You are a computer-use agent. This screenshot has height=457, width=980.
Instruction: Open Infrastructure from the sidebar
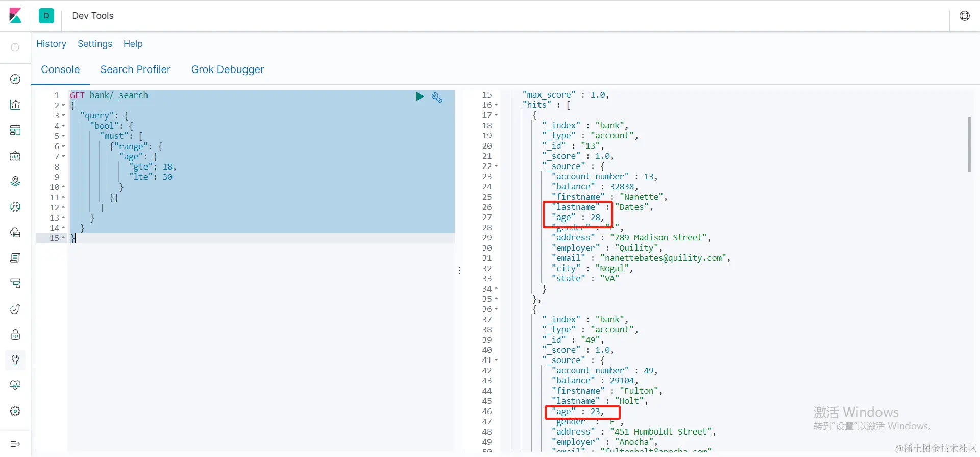click(15, 232)
